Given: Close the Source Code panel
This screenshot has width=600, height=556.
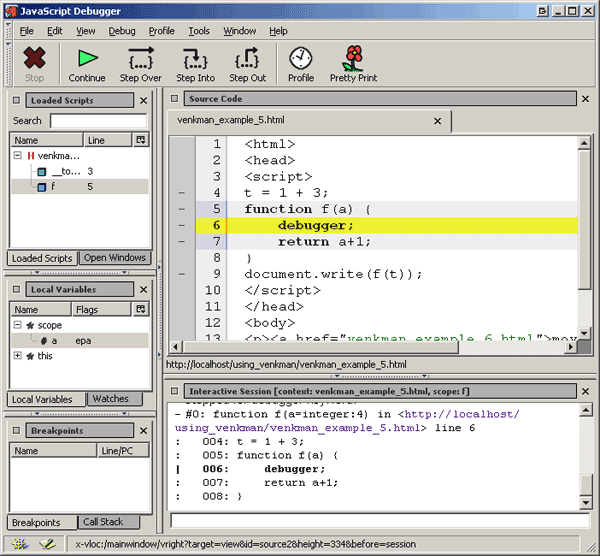Looking at the screenshot, I should coord(585,99).
